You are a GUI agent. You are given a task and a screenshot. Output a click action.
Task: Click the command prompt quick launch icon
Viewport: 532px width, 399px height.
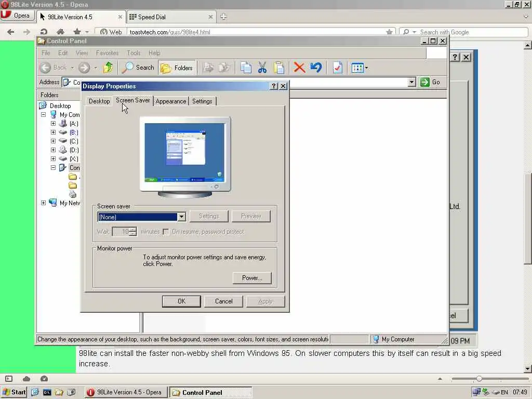tap(47, 393)
